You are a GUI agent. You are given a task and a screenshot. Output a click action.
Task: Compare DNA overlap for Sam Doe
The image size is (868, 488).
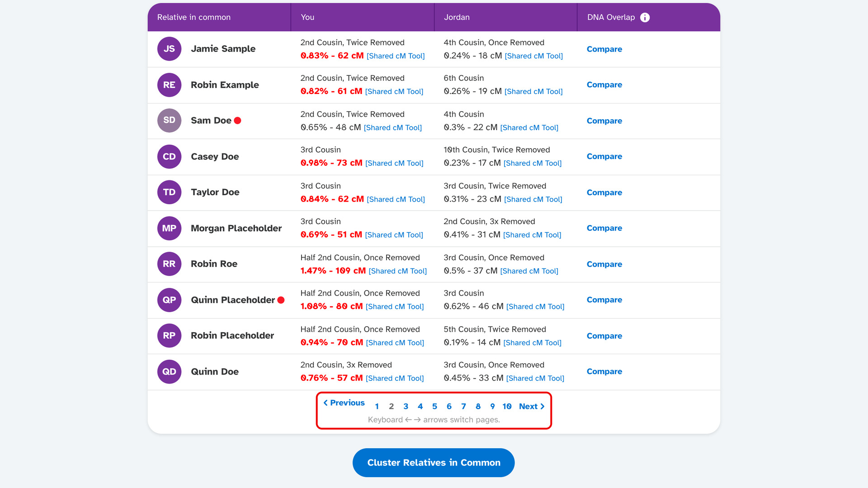pyautogui.click(x=604, y=121)
